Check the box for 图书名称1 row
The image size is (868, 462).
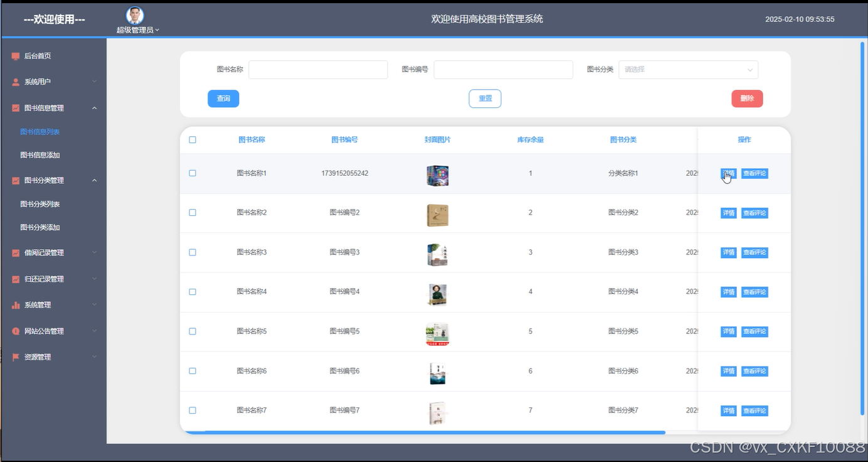(x=193, y=173)
